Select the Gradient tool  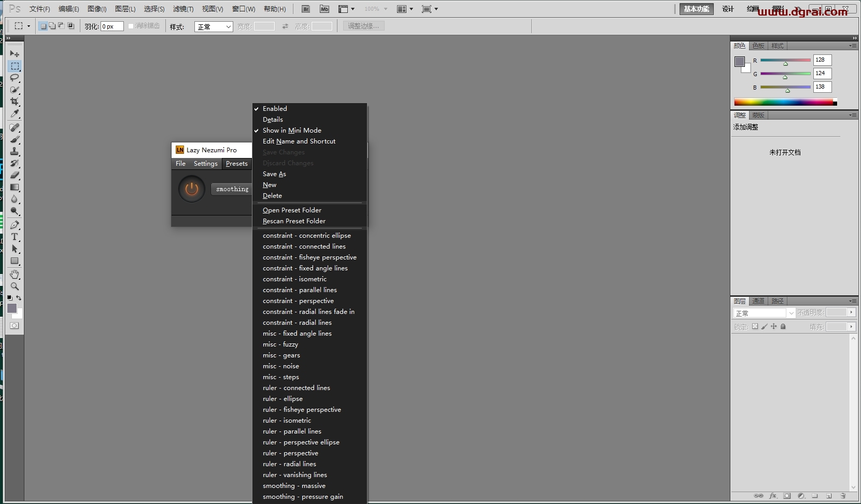(x=15, y=187)
